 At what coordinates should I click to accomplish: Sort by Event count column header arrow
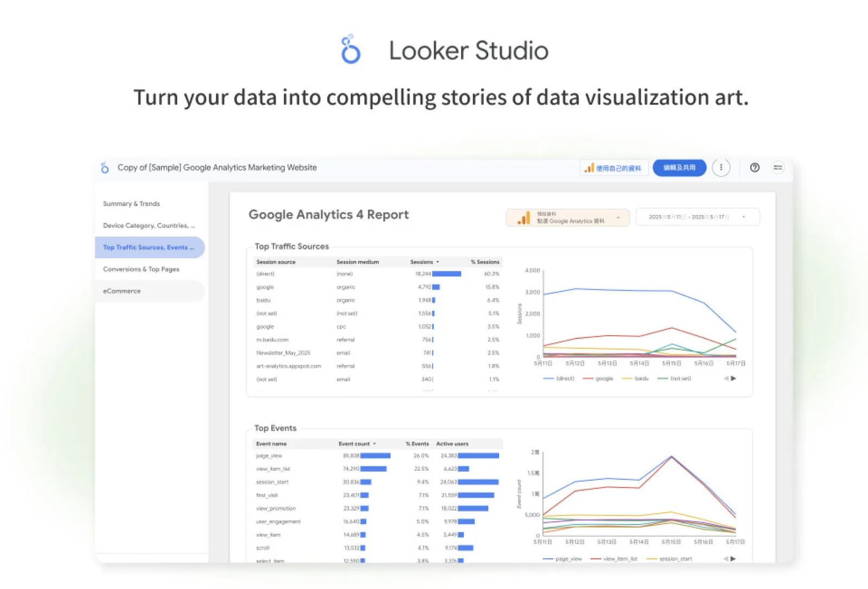pyautogui.click(x=374, y=444)
